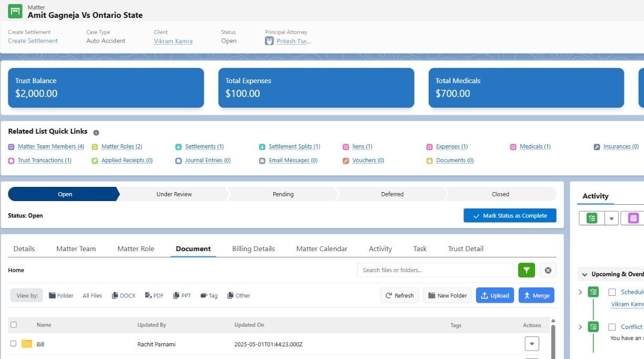Select the Pending status stage

(283, 194)
